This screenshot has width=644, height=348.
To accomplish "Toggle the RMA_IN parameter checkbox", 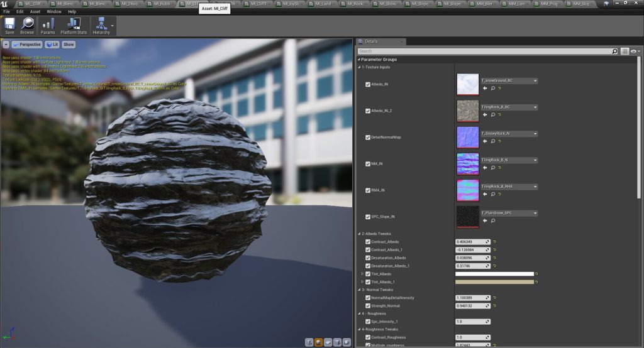I will pos(368,190).
